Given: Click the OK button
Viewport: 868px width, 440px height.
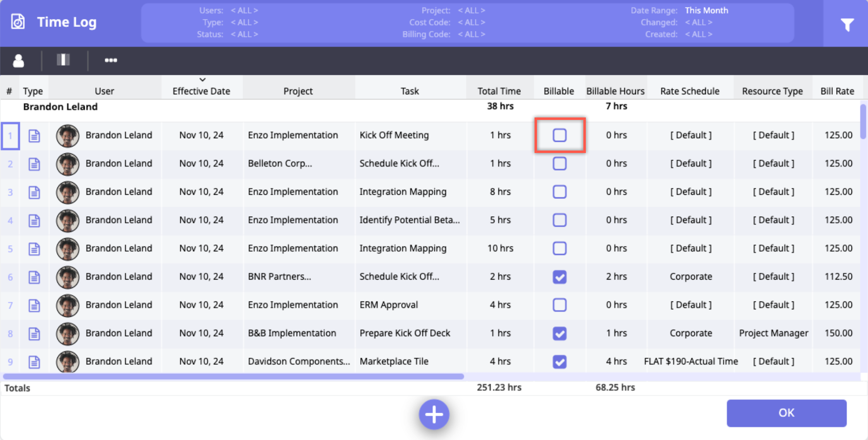Looking at the screenshot, I should [x=786, y=413].
